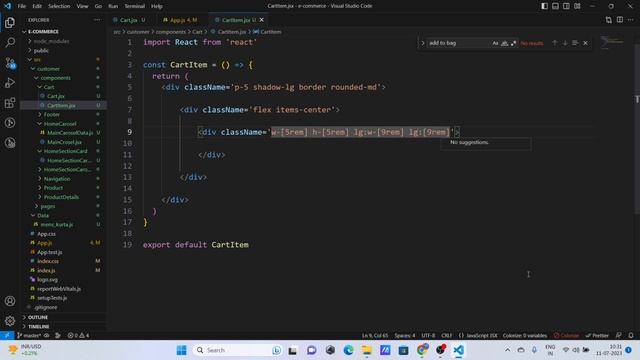This screenshot has width=640, height=360.
Task: Go to previous find match arrow
Action: click(554, 43)
